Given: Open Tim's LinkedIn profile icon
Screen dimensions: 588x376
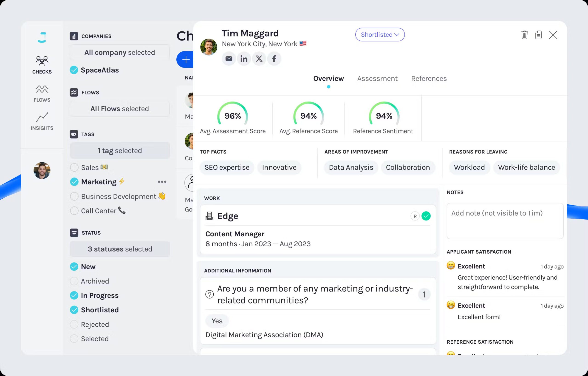Looking at the screenshot, I should pyautogui.click(x=244, y=59).
